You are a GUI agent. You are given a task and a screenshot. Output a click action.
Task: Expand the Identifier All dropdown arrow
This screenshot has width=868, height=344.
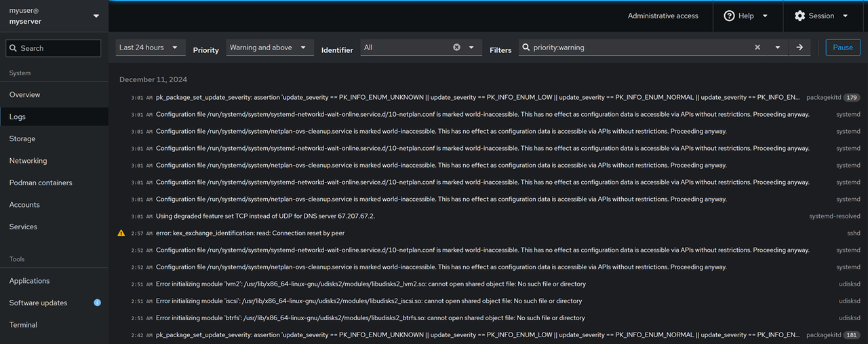471,47
